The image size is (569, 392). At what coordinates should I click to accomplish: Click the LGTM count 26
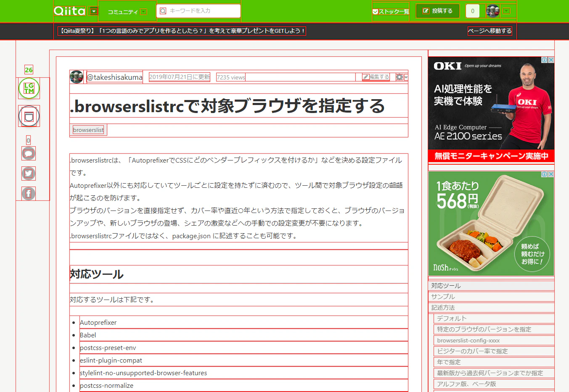[x=29, y=70]
